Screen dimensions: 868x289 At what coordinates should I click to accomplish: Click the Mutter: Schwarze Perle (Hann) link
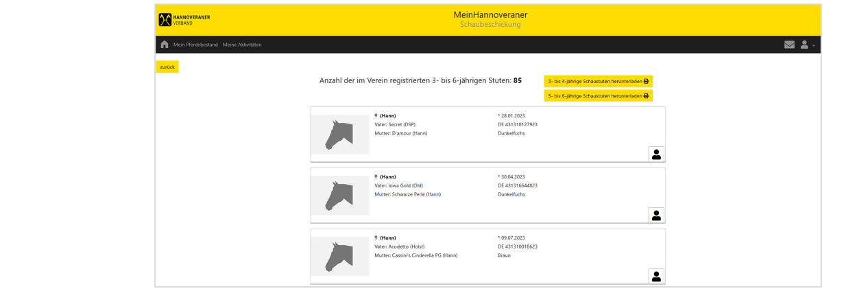(407, 194)
